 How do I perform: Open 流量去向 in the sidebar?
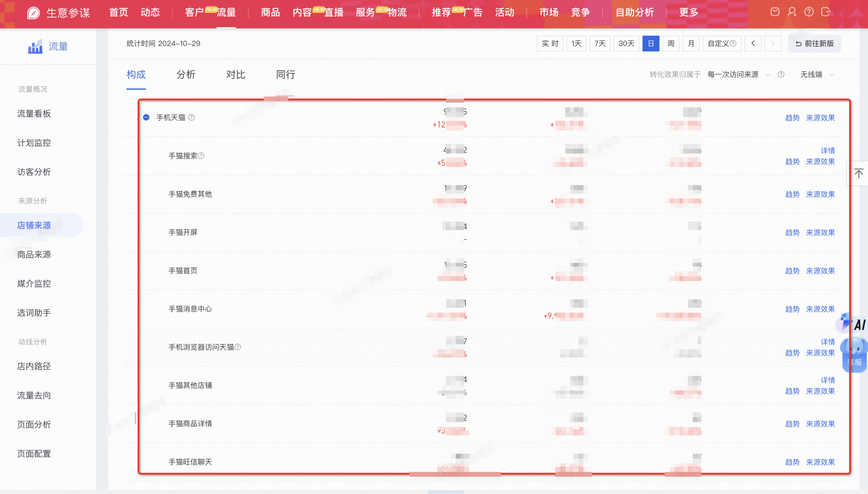click(x=34, y=395)
